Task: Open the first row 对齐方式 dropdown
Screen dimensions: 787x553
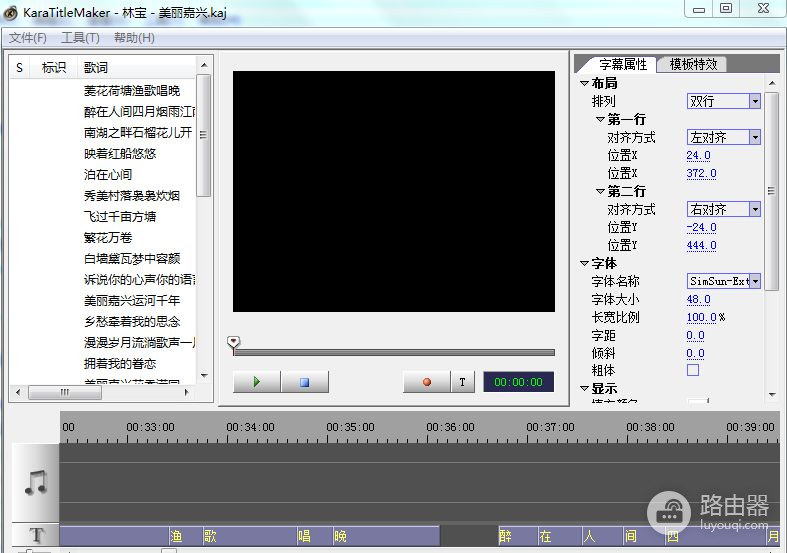Action: point(754,137)
